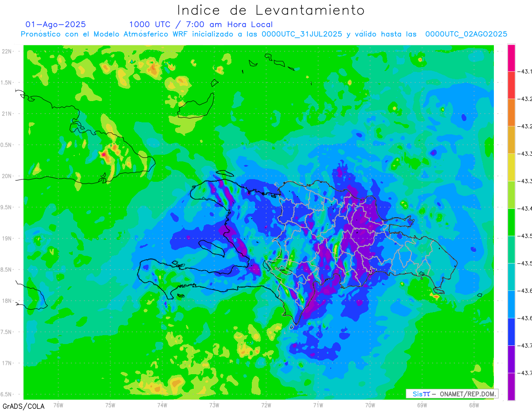Click the bottom purple swatch in the color bar
Image resolution: width=532 pixels, height=411 pixels.
tap(511, 387)
